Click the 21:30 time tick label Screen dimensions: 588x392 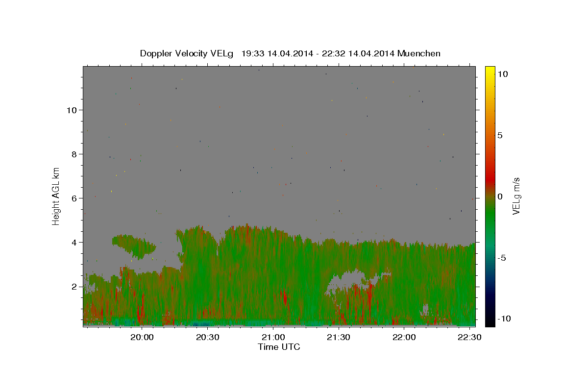point(339,337)
